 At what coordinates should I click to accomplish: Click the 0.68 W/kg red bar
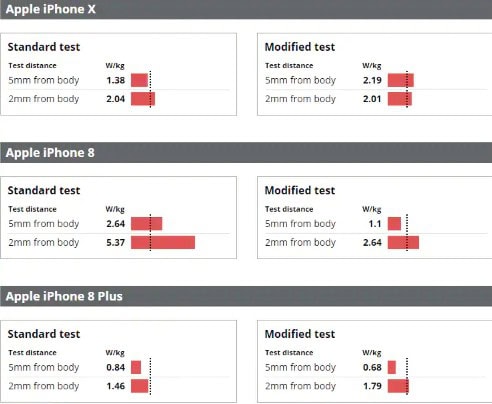pos(392,367)
